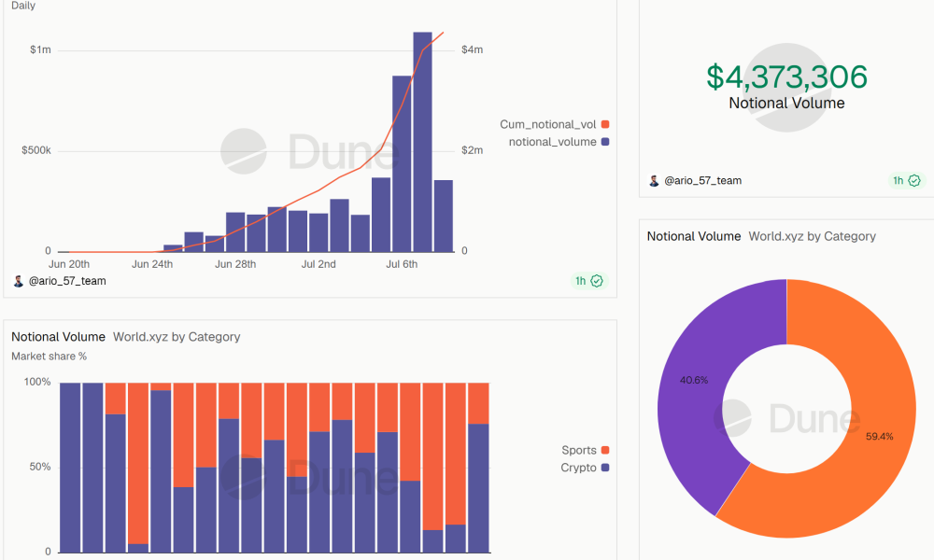The image size is (934, 560).
Task: Click World.xyz by Category text above stacked bars
Action: pos(177,337)
